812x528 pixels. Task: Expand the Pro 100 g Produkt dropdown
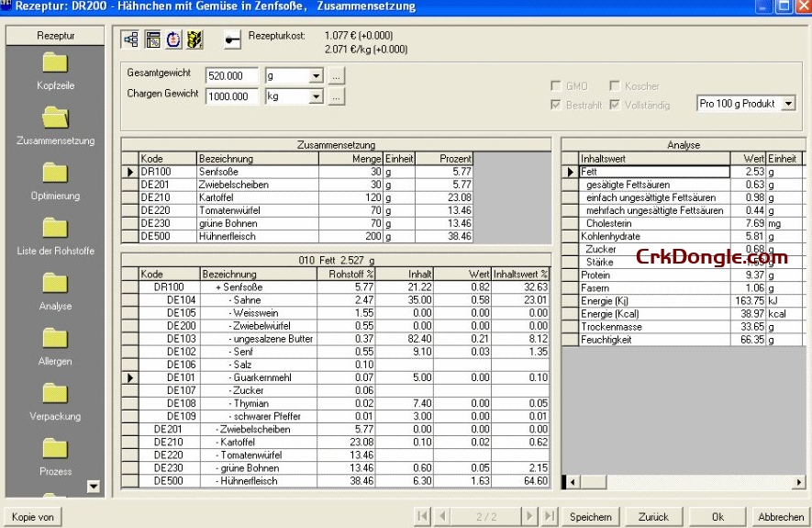click(787, 105)
